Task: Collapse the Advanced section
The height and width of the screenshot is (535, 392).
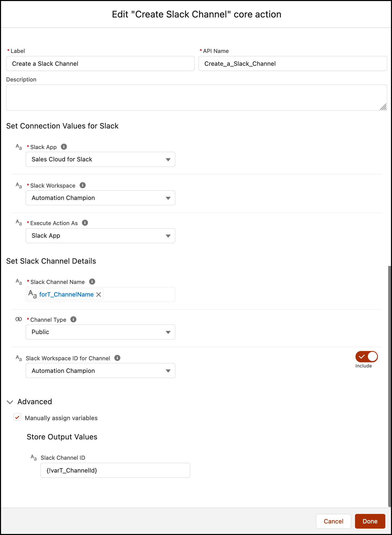Action: coord(10,402)
